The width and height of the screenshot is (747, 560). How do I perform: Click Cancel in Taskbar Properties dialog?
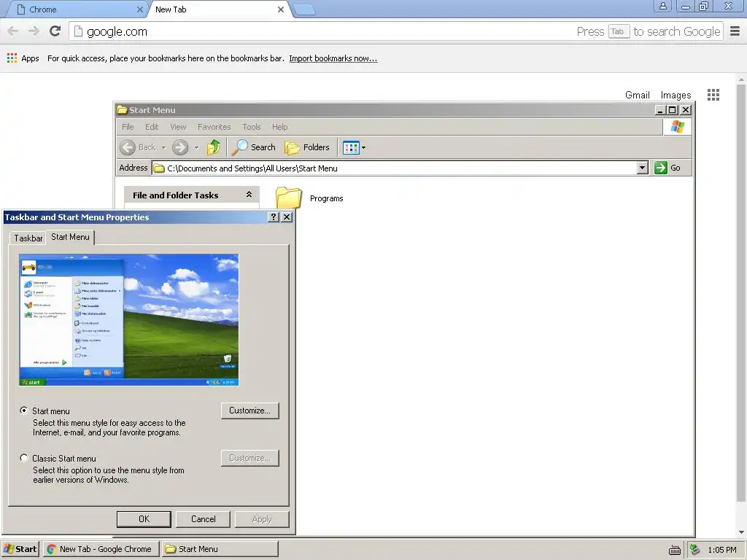click(x=204, y=519)
